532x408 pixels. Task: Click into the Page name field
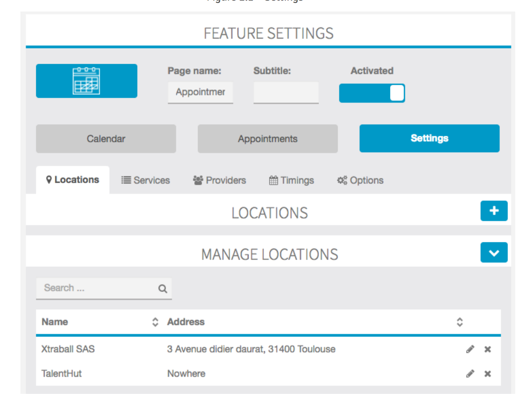pyautogui.click(x=200, y=92)
